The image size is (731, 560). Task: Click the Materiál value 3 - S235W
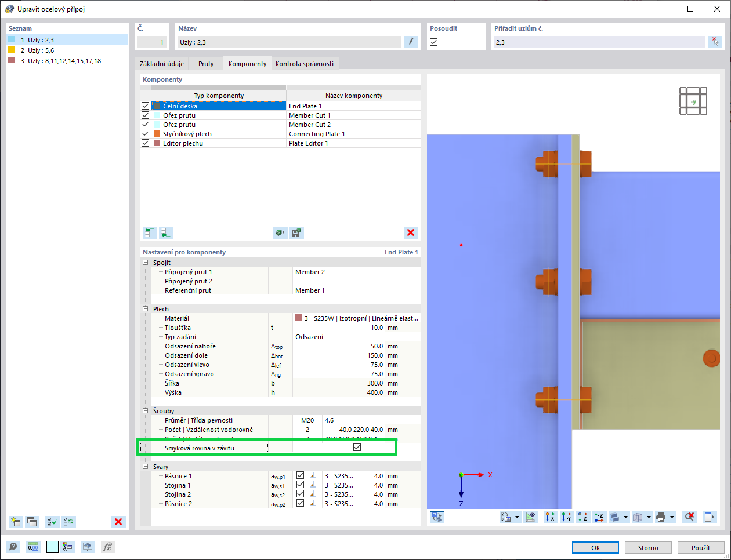(x=357, y=318)
